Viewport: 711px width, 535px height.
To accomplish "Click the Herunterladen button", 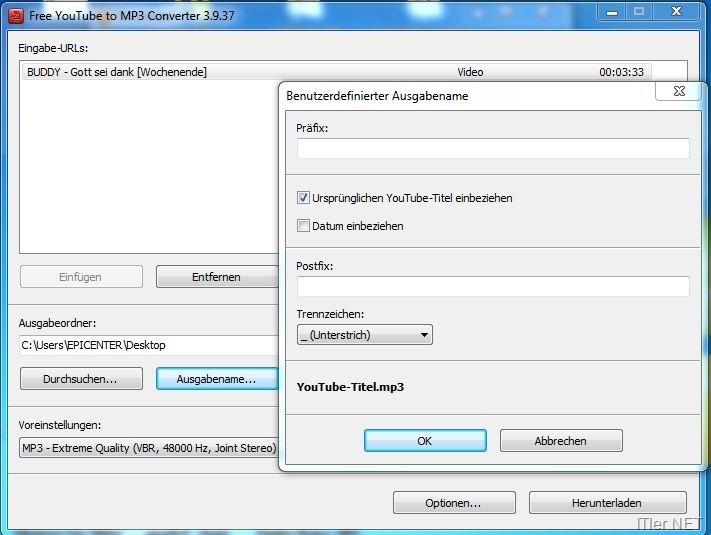I will pyautogui.click(x=607, y=503).
